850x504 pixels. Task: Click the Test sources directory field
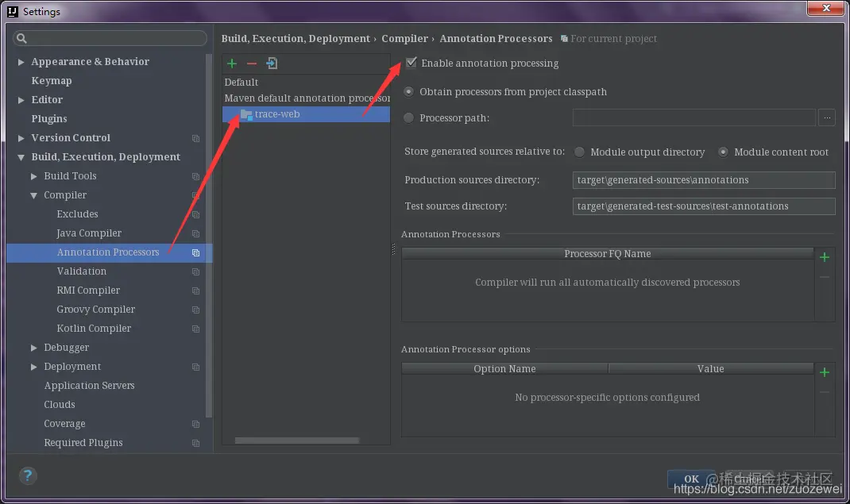tap(704, 206)
